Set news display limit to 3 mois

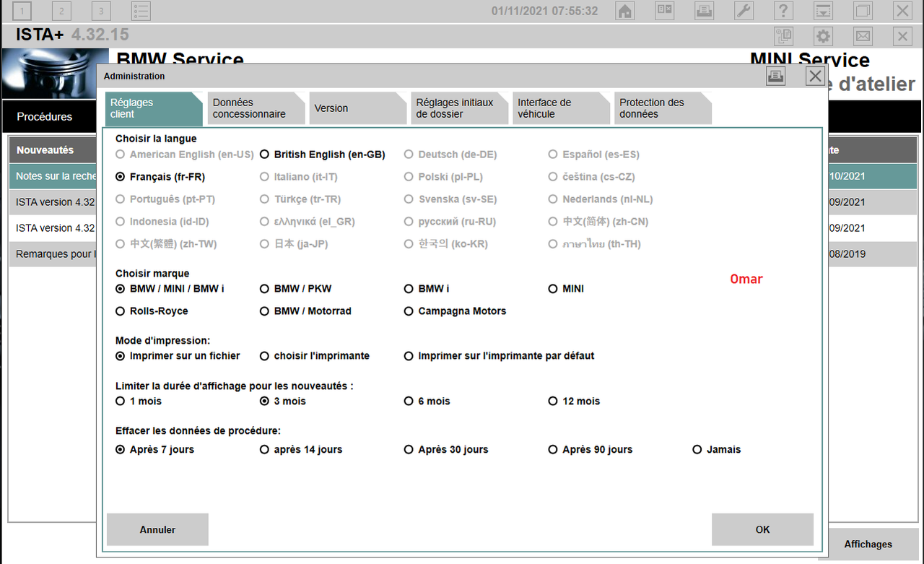[x=283, y=402]
